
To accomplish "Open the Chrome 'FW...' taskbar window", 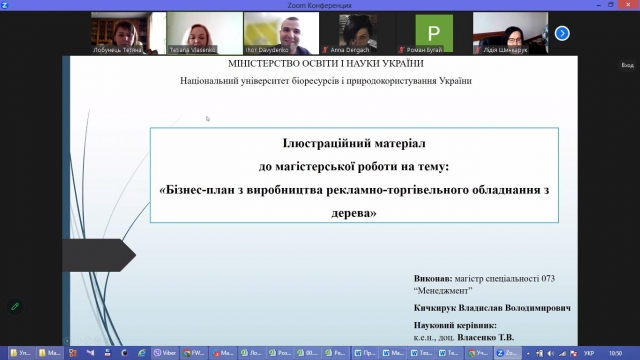I will 193,353.
